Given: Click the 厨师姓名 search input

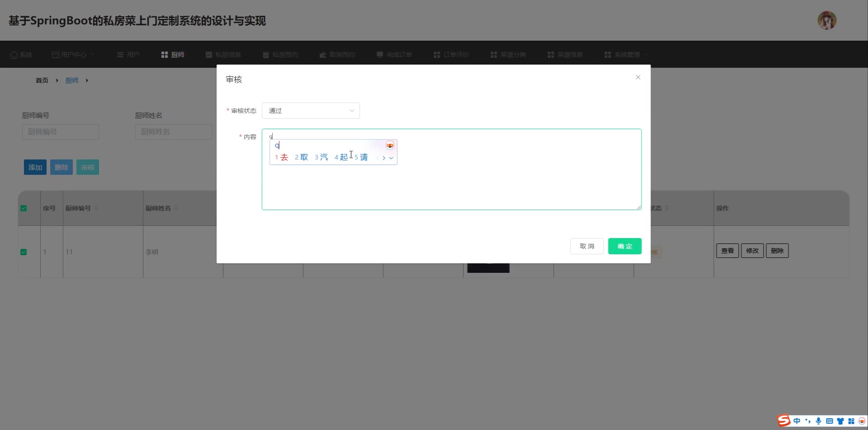Looking at the screenshot, I should (x=174, y=132).
